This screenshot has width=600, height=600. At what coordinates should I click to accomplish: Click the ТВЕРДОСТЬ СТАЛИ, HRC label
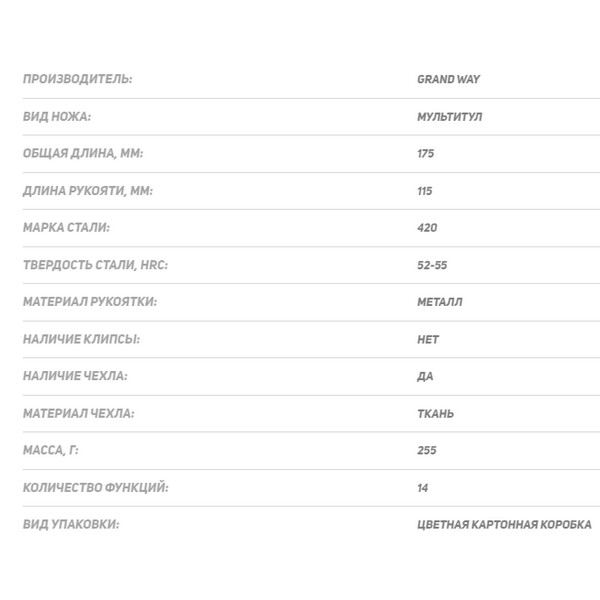pos(96,265)
